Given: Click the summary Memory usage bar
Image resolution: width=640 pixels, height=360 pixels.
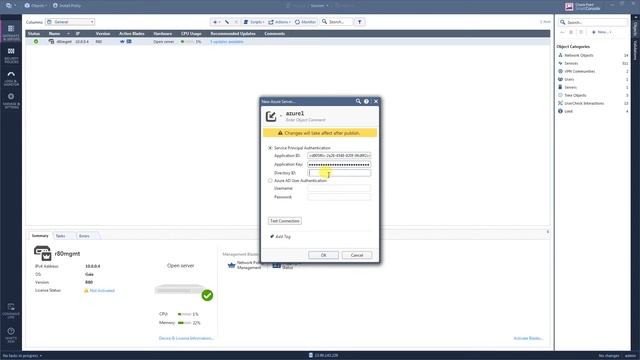Looking at the screenshot, I should [184, 323].
